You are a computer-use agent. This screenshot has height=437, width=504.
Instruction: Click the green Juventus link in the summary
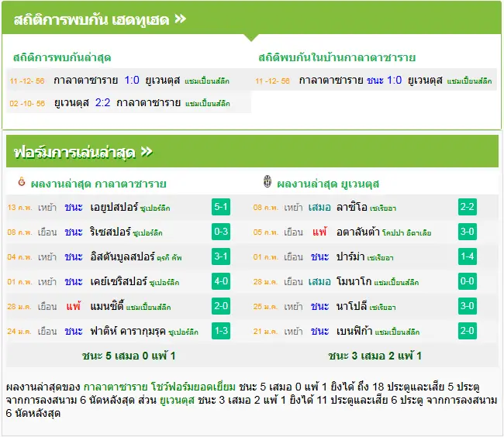[x=177, y=400]
